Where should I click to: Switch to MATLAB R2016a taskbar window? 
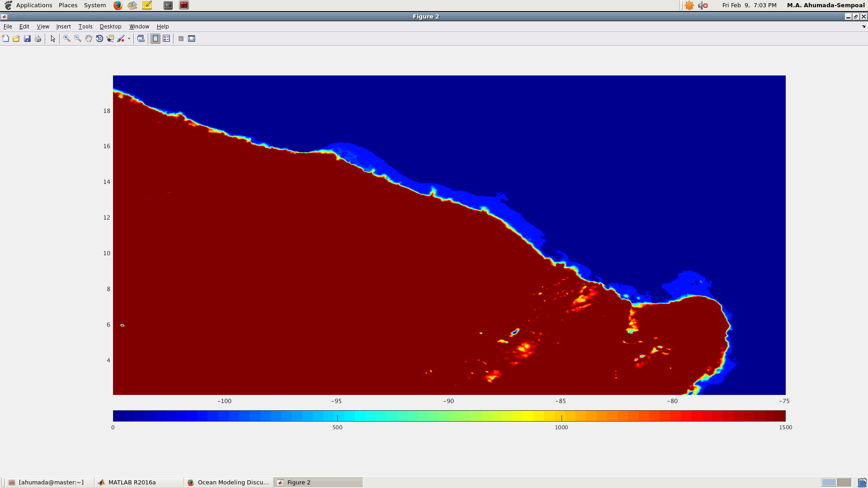pyautogui.click(x=132, y=482)
